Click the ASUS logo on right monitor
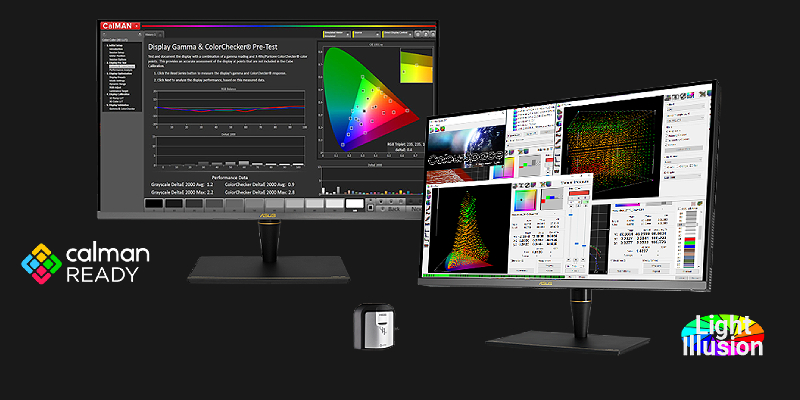This screenshot has width=800, height=400. (574, 285)
